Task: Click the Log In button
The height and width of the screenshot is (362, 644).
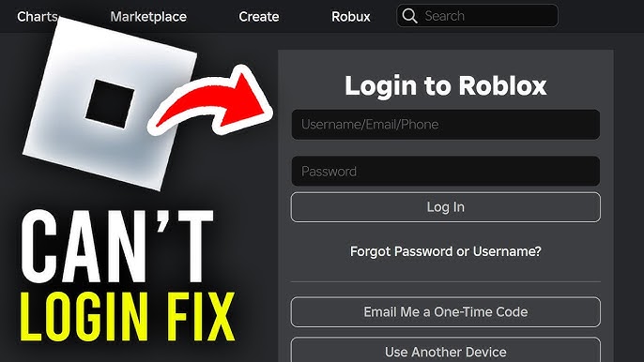Action: (x=446, y=207)
